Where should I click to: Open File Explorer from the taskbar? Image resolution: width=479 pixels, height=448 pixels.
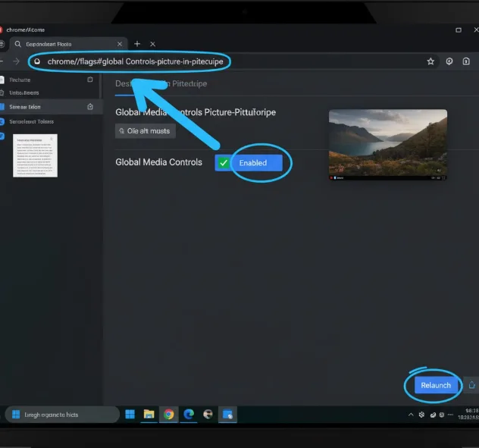(149, 414)
